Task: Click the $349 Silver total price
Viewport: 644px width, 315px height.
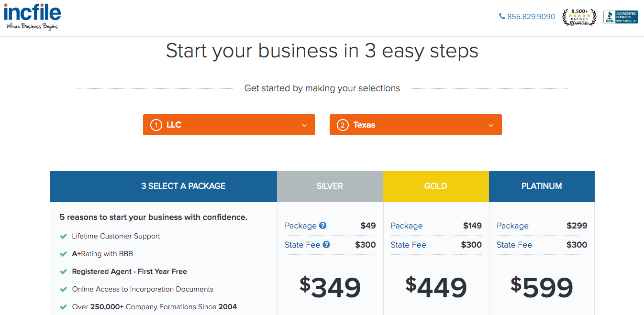Action: click(330, 287)
